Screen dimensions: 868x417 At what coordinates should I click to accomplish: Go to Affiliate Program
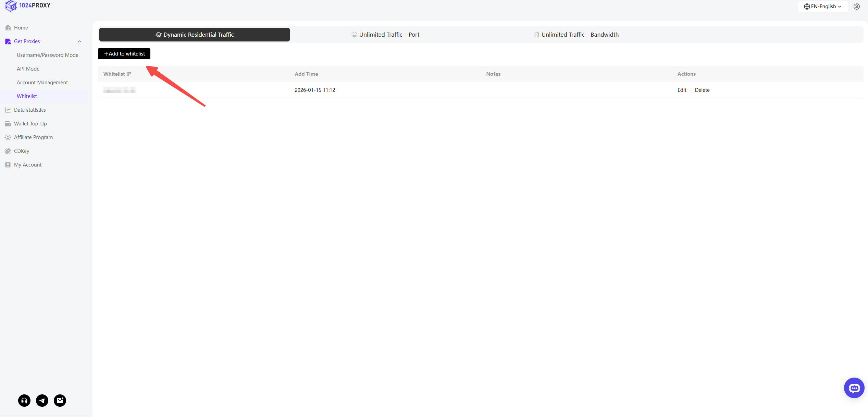tap(33, 137)
